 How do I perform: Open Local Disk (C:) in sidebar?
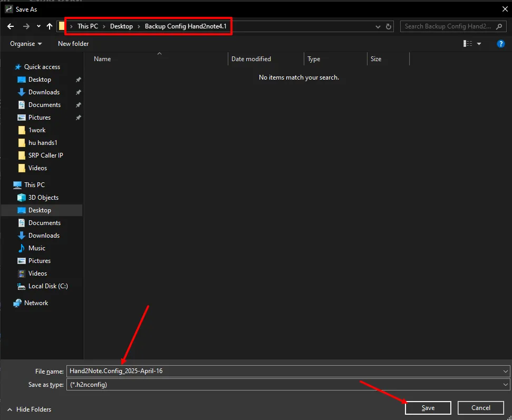click(x=48, y=286)
